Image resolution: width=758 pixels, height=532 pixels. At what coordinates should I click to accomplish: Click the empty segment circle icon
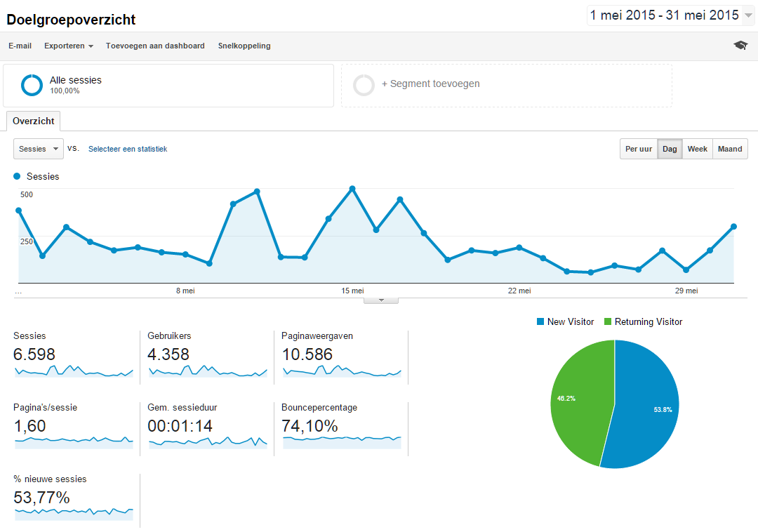pos(364,85)
